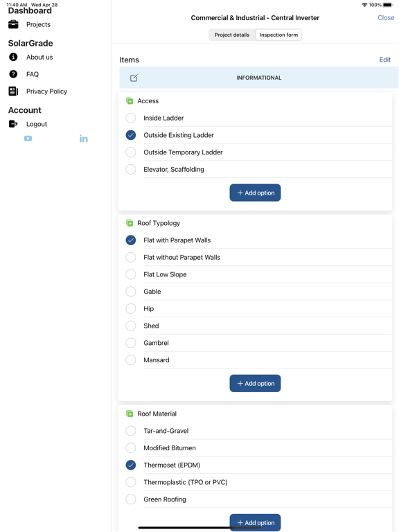Toggle the Thermoset (EPDM) material option

coord(131,465)
